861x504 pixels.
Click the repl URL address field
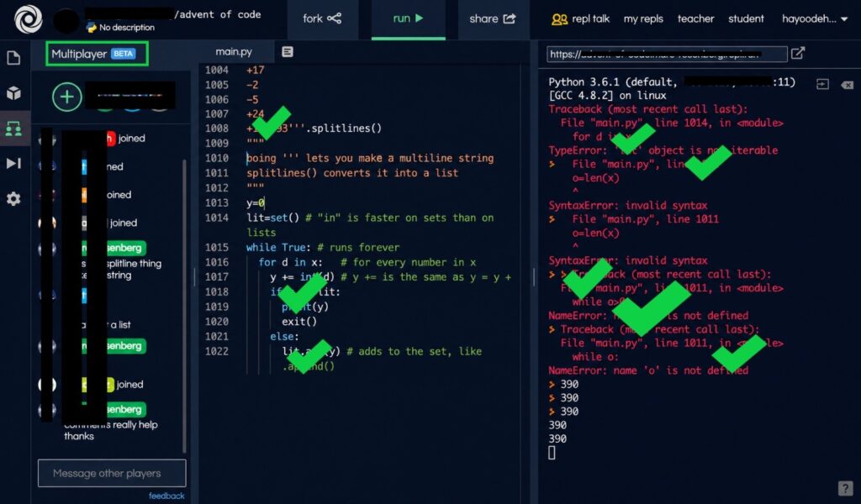click(667, 54)
